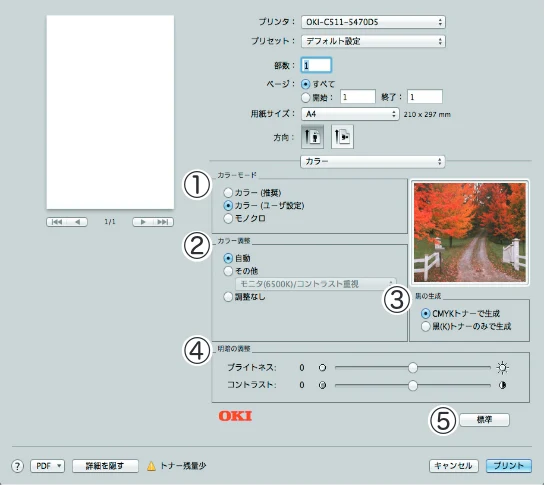Click the 詳細を隠す button
This screenshot has height=485, width=545.
(x=105, y=466)
